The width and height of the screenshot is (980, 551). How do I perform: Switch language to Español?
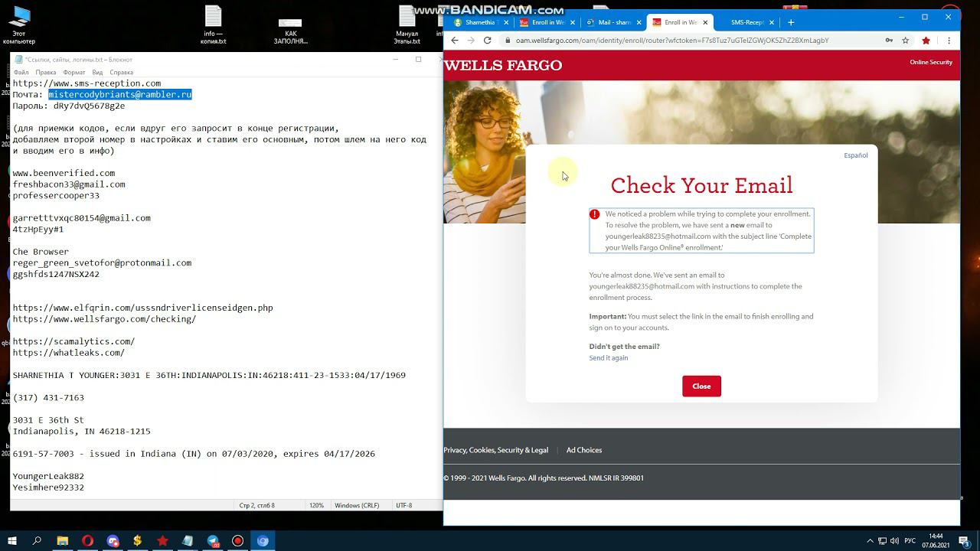(x=855, y=155)
